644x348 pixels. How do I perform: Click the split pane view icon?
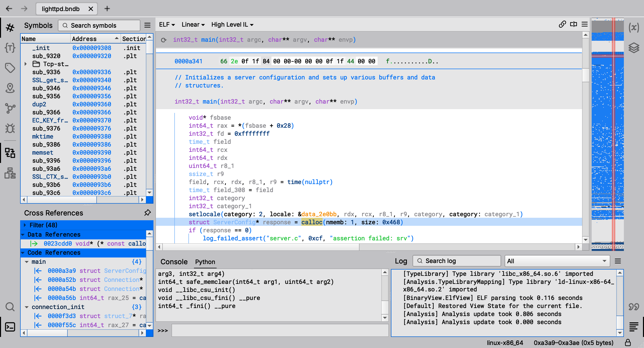573,24
